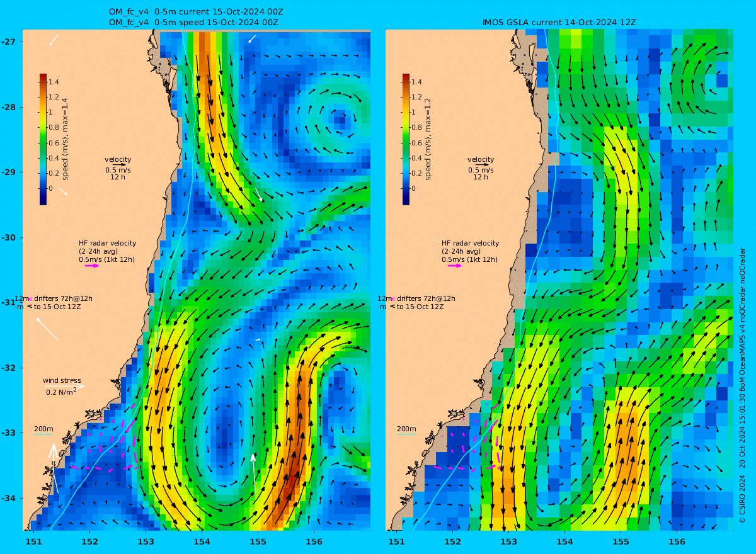Click the 1.4 tick on OM_fc_v4 colorbar
The width and height of the screenshot is (756, 554).
tap(54, 82)
